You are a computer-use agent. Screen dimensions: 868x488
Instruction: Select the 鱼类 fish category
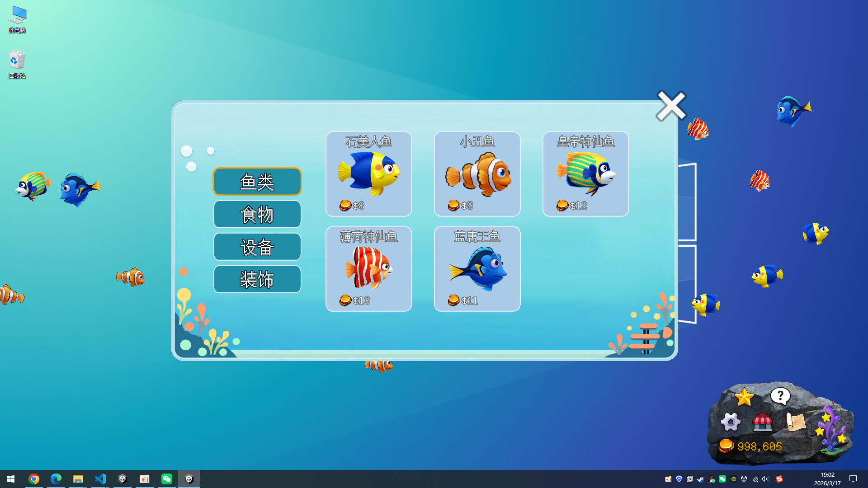click(x=257, y=181)
